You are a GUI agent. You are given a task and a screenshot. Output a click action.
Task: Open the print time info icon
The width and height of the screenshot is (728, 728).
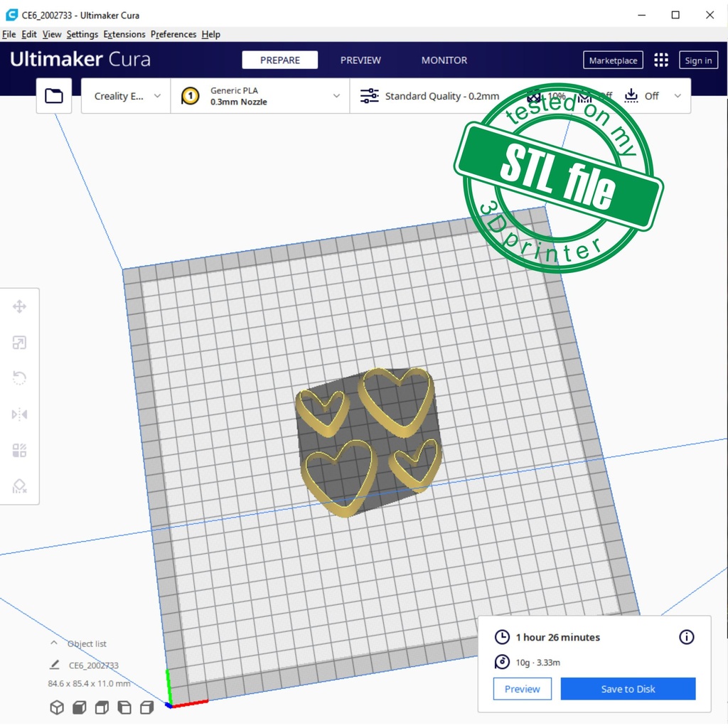(686, 637)
